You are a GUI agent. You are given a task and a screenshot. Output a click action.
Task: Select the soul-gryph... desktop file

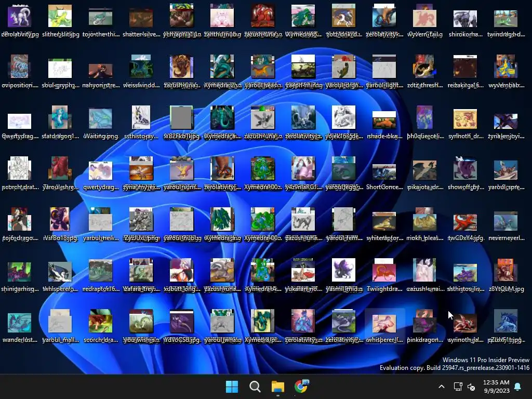pos(60,72)
